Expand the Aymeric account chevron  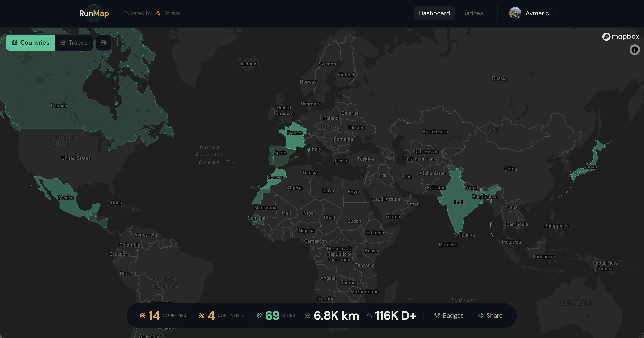(x=557, y=13)
